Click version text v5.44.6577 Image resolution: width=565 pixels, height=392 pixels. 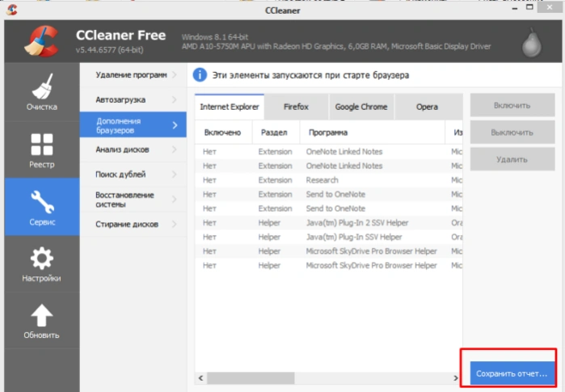(110, 50)
